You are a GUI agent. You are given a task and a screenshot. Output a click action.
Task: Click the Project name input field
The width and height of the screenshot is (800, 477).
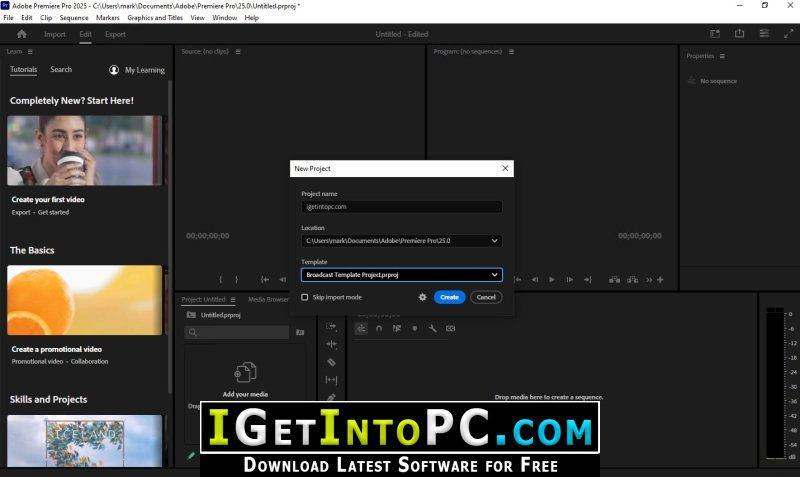click(x=402, y=207)
